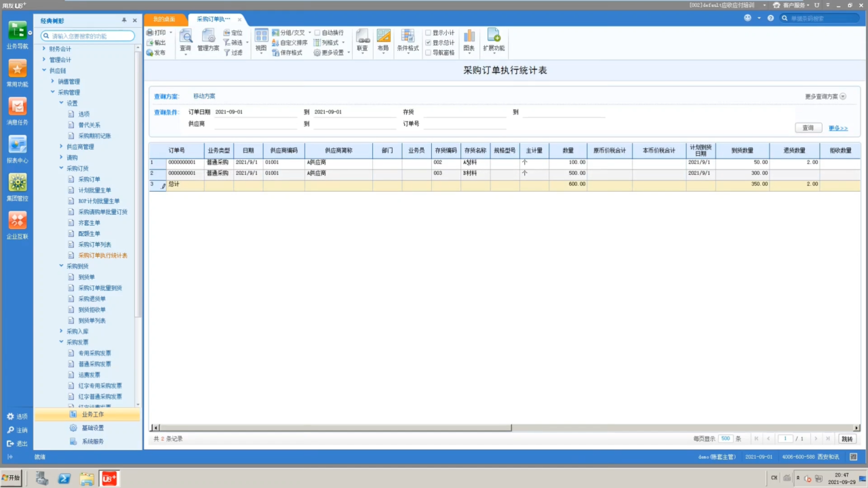Switch to the 我的桌面 tab
This screenshot has height=488, width=868.
click(164, 19)
